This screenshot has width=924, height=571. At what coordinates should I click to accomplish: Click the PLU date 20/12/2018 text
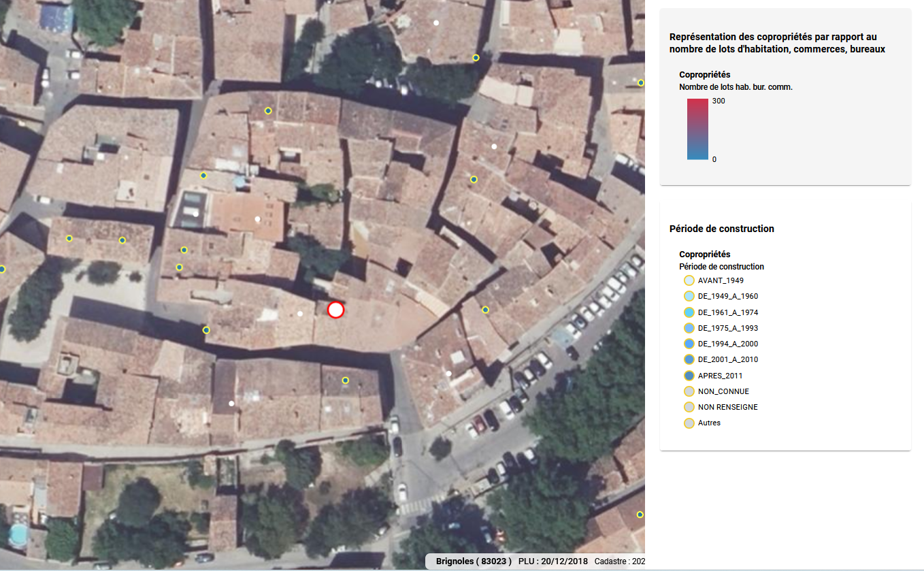click(x=552, y=561)
